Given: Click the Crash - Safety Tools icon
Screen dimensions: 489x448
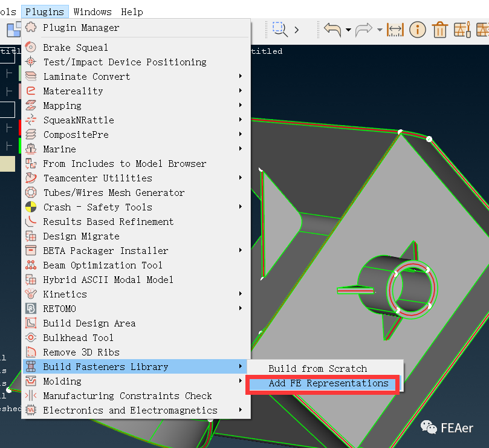Looking at the screenshot, I should click(x=31, y=207).
